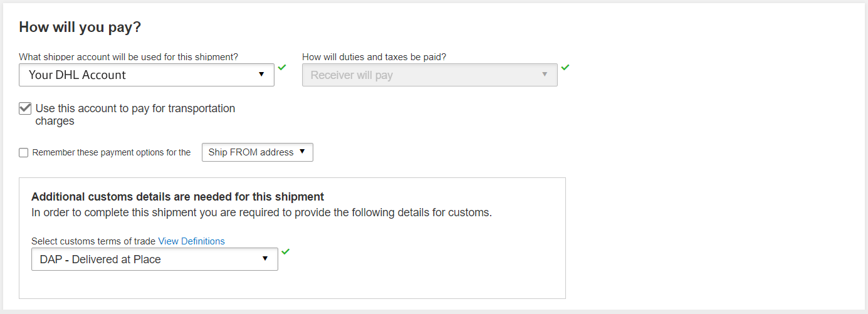Click the Ship FROM address arrow icon

[x=302, y=152]
